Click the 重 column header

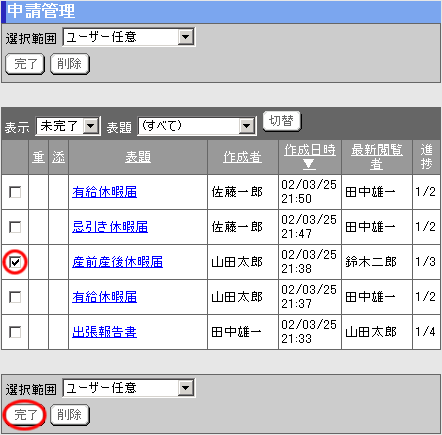pyautogui.click(x=38, y=157)
